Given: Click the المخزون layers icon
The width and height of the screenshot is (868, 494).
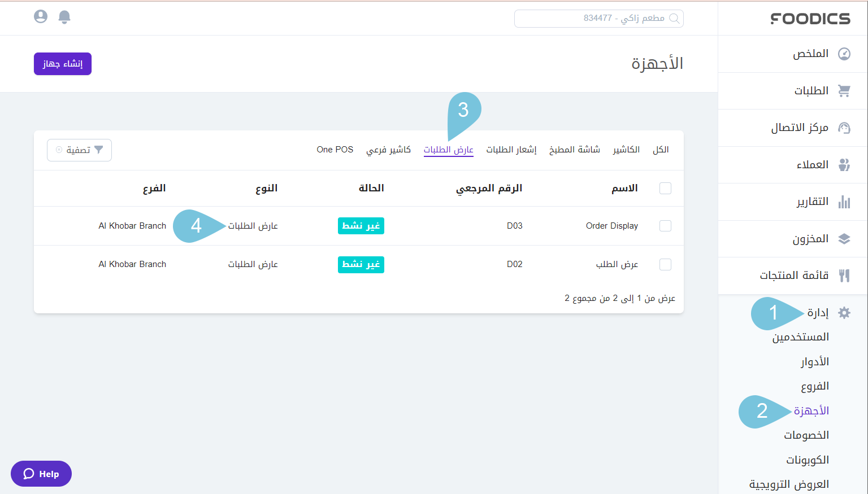Looking at the screenshot, I should point(844,239).
